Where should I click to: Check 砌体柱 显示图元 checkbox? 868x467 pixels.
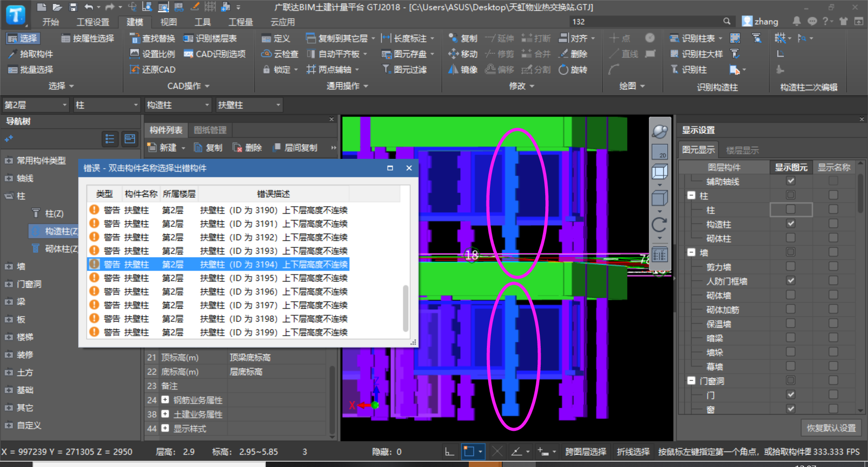click(x=791, y=238)
